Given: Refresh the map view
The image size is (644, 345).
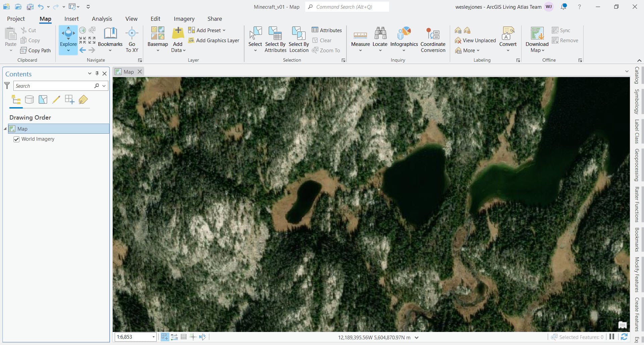Looking at the screenshot, I should 624,337.
